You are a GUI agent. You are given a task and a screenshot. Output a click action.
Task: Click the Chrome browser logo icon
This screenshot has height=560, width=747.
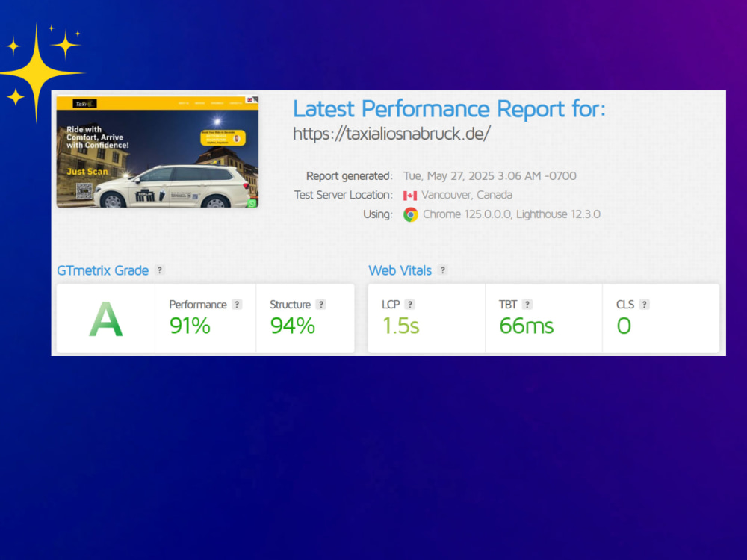point(411,214)
